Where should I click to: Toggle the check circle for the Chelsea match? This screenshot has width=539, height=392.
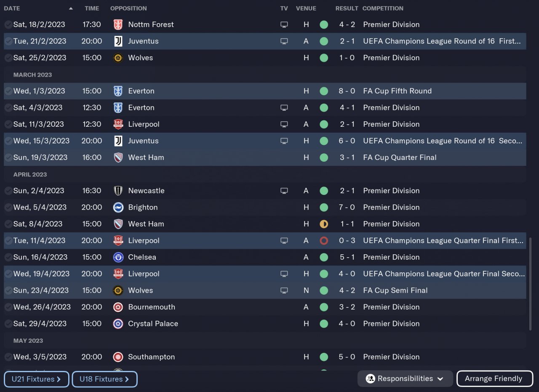point(8,257)
